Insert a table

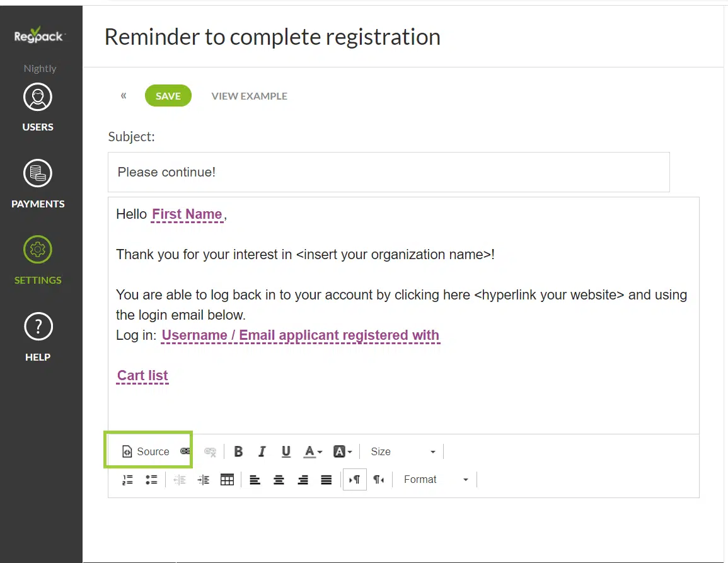coord(227,480)
